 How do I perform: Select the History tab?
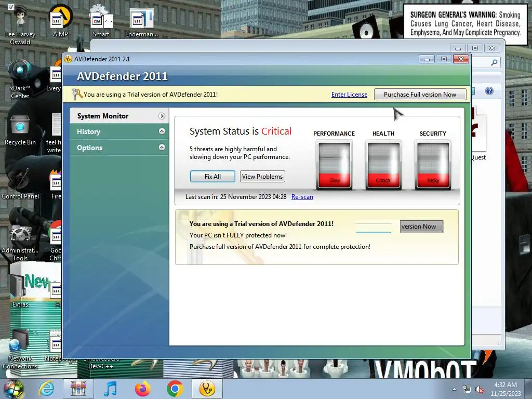(x=119, y=131)
